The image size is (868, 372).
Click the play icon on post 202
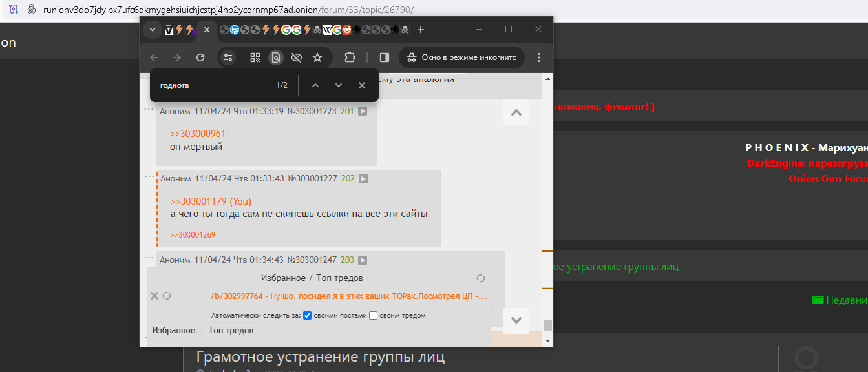point(363,178)
